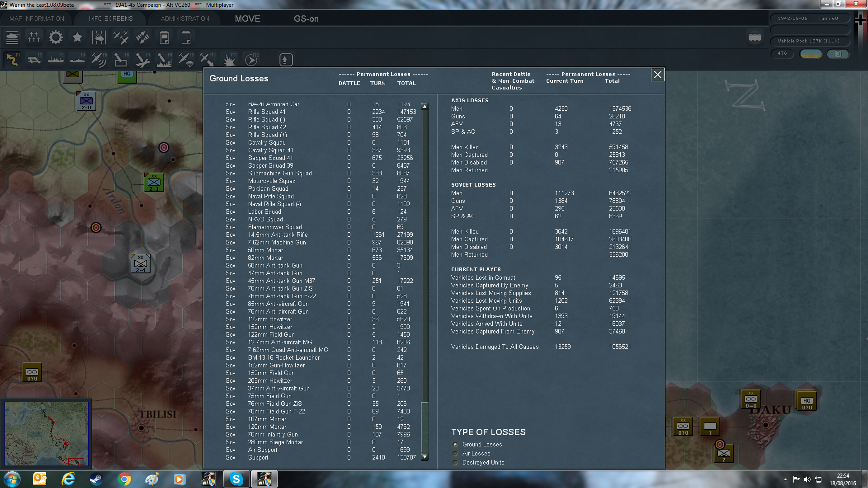Show Destroyed Units losses instead

(x=455, y=462)
